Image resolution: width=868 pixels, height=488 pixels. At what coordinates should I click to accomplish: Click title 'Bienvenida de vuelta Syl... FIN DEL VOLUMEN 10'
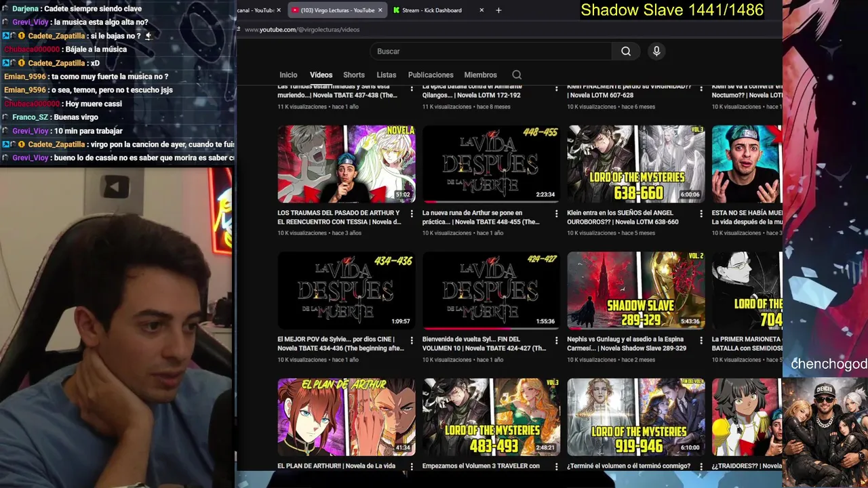484,344
